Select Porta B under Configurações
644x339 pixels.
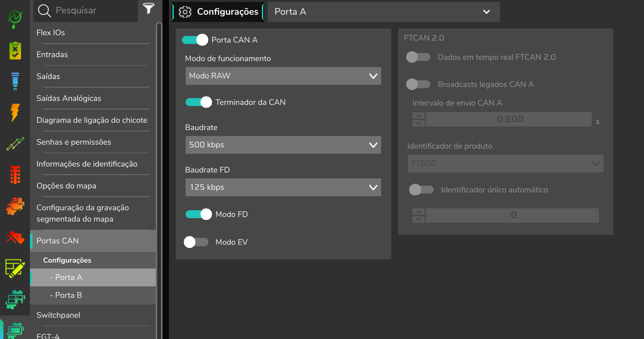[93, 295]
